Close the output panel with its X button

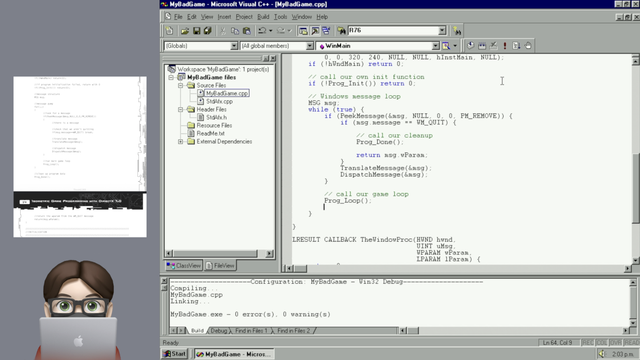coord(164,281)
